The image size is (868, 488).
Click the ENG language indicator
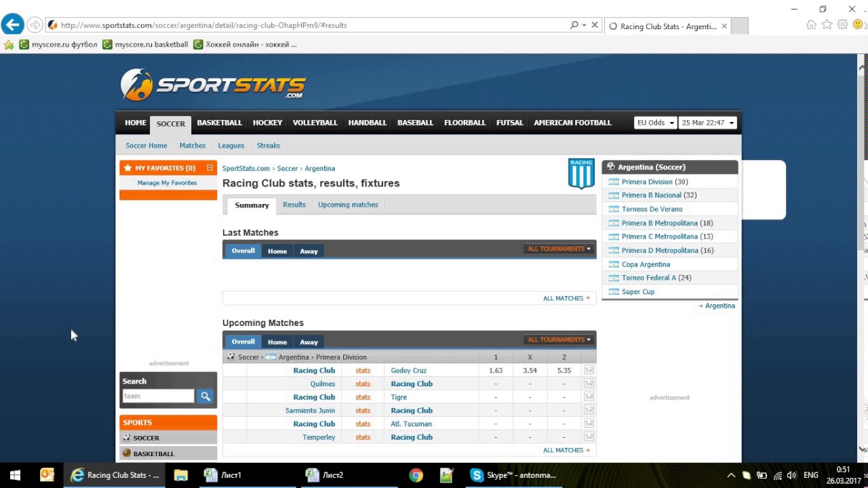pyautogui.click(x=810, y=475)
